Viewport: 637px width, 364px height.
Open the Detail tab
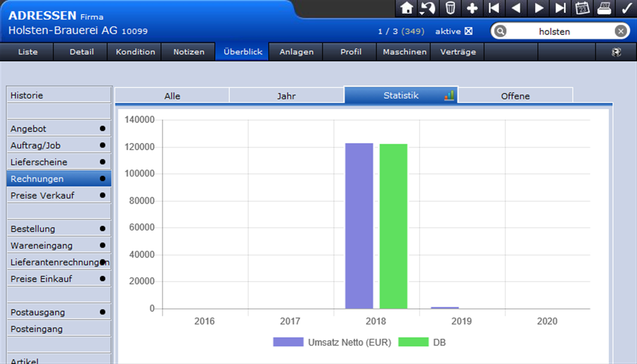[82, 52]
